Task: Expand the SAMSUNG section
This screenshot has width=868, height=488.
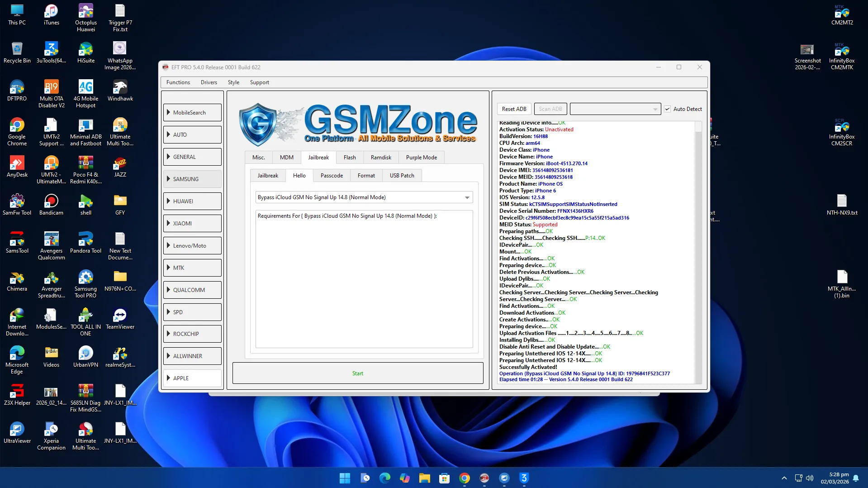Action: 192,179
